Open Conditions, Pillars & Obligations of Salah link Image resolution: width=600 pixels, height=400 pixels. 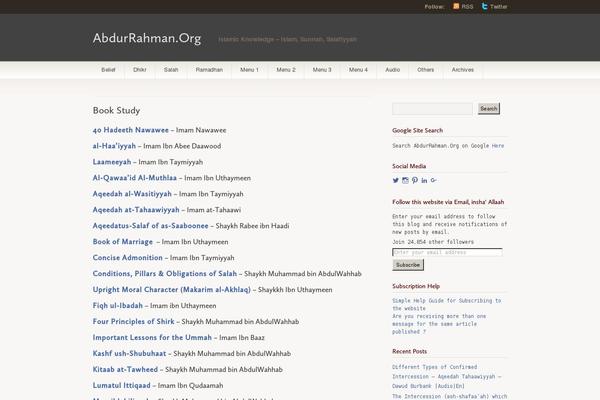(165, 274)
